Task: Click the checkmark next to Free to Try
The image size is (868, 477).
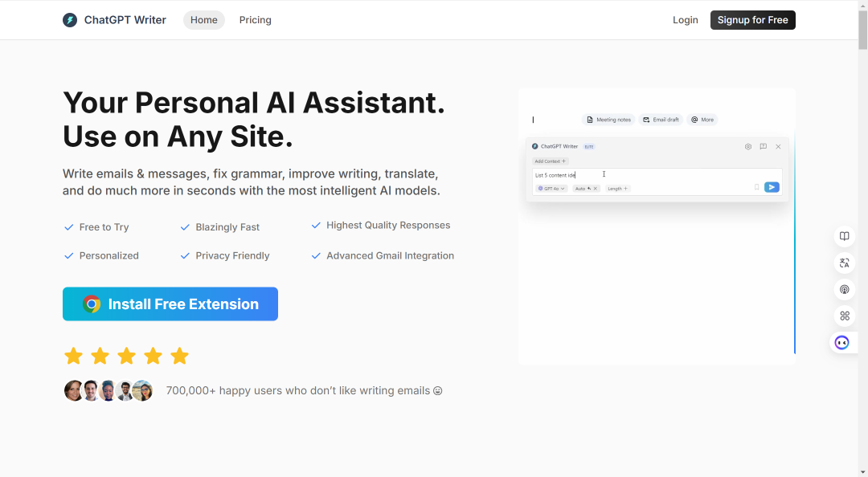Action: click(68, 227)
